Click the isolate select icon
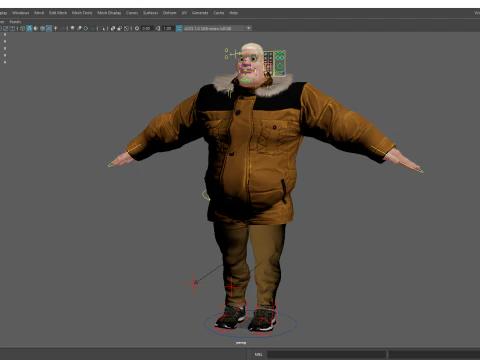 (103, 28)
